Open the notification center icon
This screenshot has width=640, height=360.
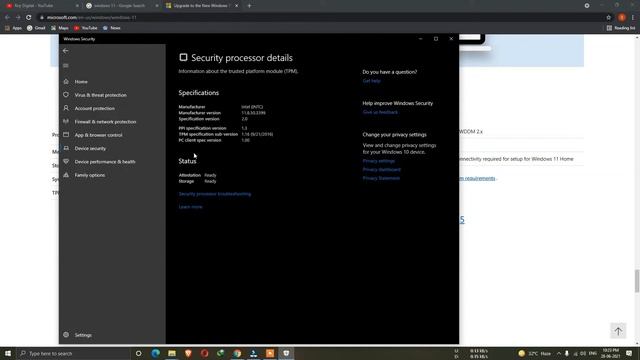(629, 353)
